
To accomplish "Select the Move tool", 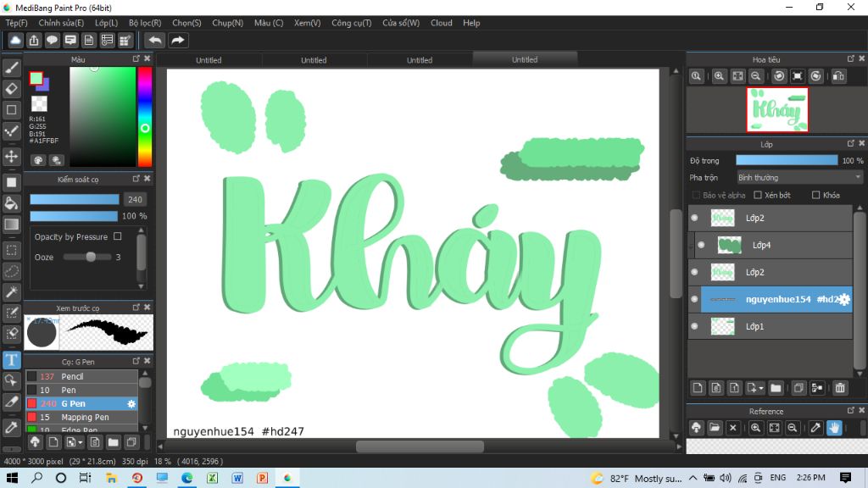I will (x=12, y=157).
